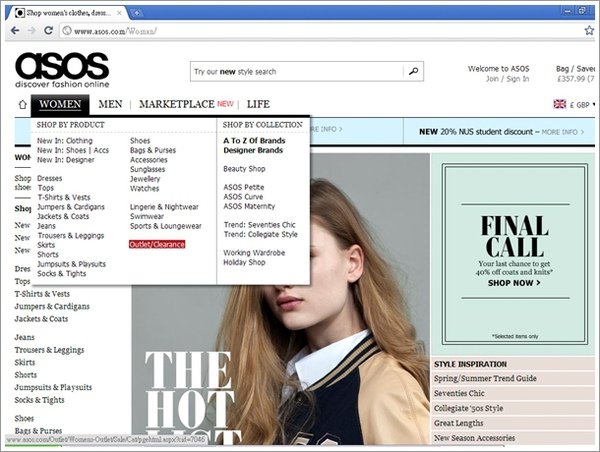The width and height of the screenshot is (600, 452).
Task: Close the Shop women's clothes tab
Action: (x=119, y=13)
